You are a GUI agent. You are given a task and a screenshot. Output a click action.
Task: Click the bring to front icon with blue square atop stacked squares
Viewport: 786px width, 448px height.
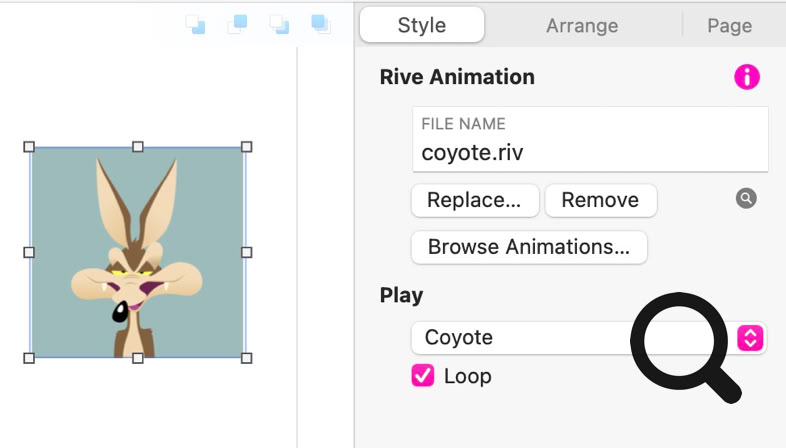click(321, 24)
